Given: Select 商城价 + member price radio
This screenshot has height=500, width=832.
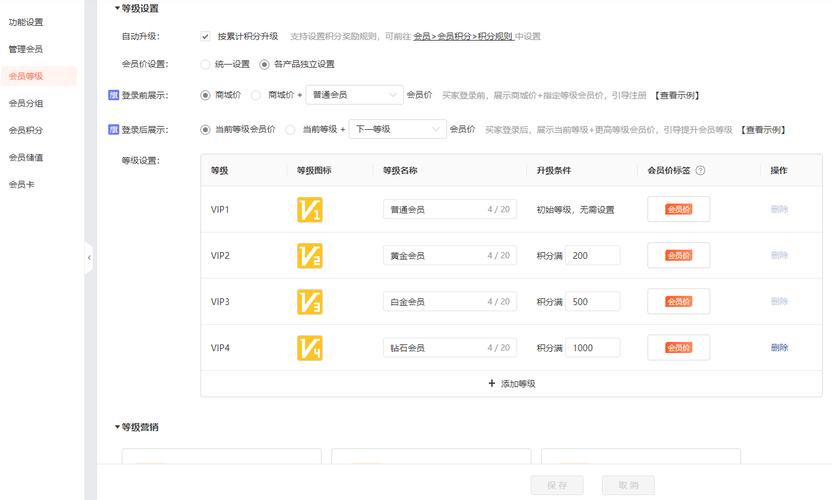Looking at the screenshot, I should click(256, 95).
